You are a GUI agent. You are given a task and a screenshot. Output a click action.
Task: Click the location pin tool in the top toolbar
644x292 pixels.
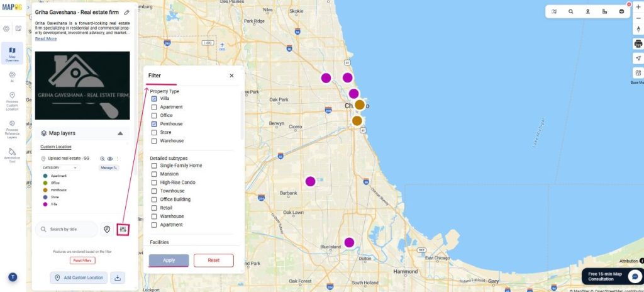tap(588, 11)
